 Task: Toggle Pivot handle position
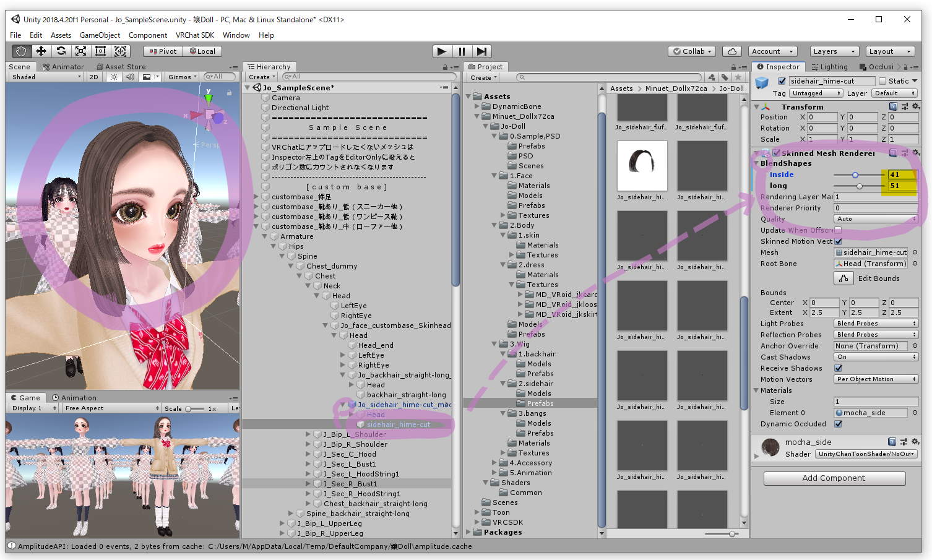pyautogui.click(x=163, y=51)
